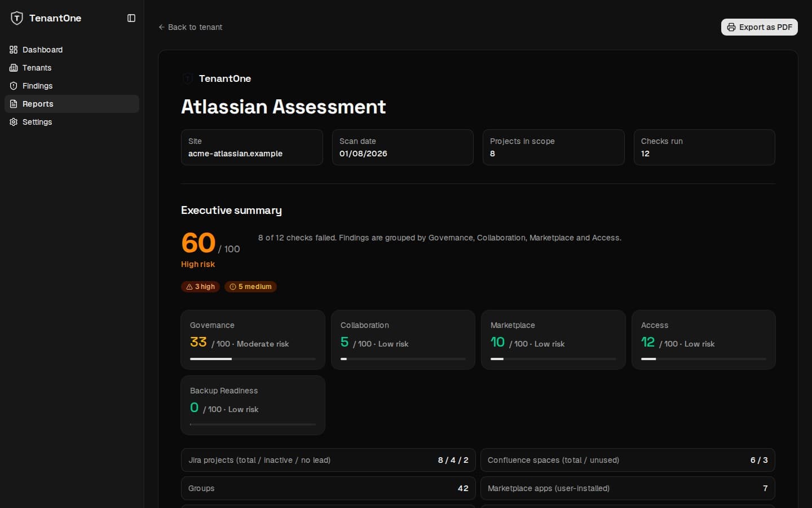This screenshot has width=812, height=508.
Task: Open the Backup Readiness score card
Action: click(x=253, y=405)
